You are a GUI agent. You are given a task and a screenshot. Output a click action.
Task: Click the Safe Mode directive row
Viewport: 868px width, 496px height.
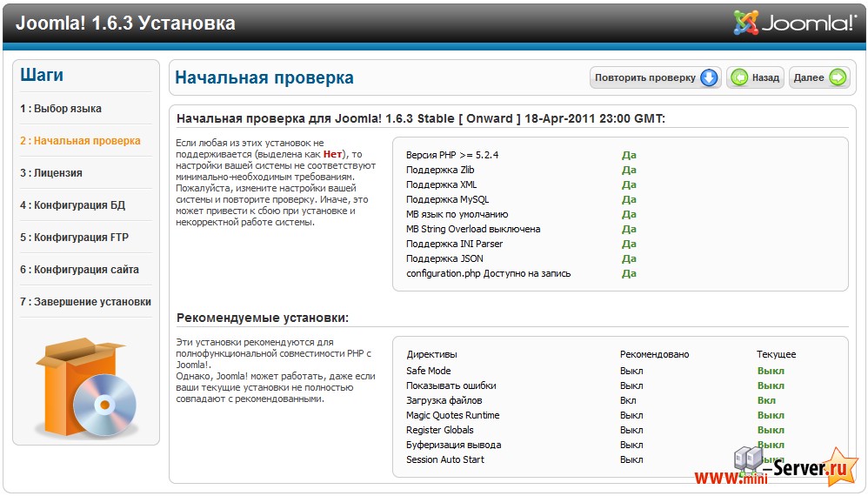(x=429, y=371)
